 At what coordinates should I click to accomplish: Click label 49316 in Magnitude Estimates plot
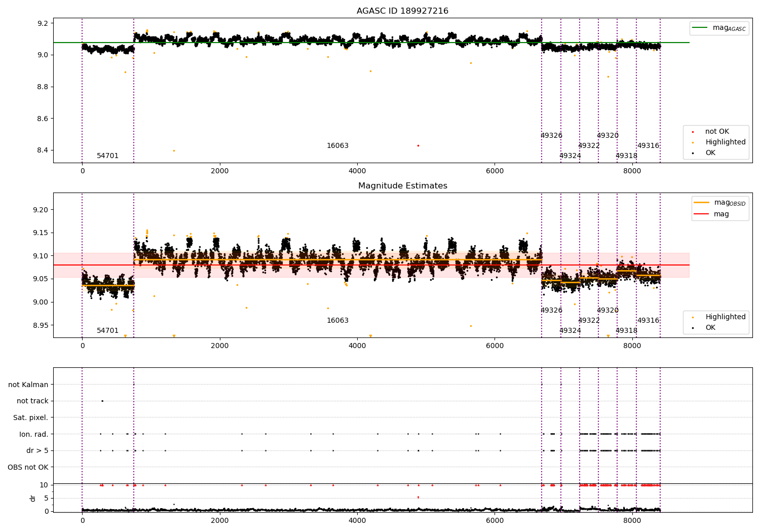648,321
